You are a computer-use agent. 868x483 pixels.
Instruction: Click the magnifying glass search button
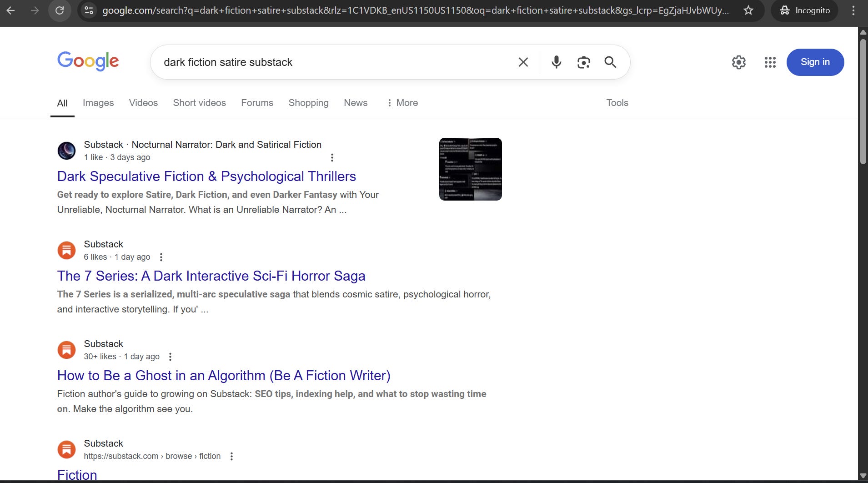point(610,62)
